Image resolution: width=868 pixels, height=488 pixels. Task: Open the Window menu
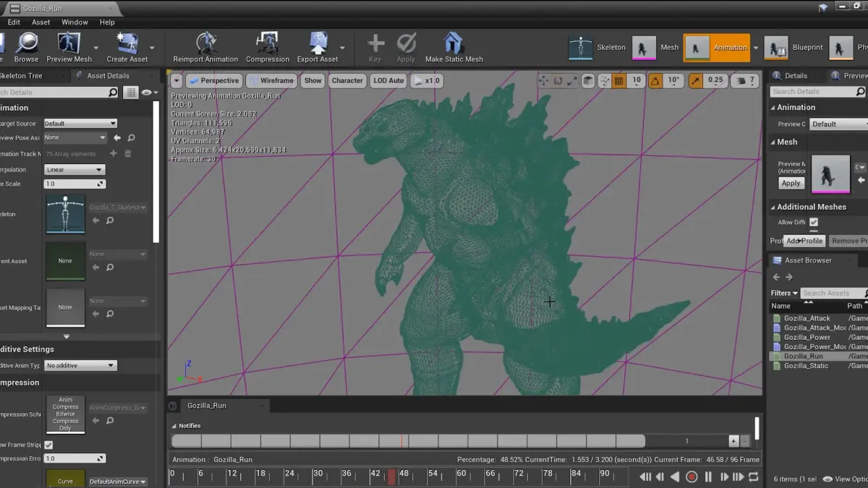75,22
